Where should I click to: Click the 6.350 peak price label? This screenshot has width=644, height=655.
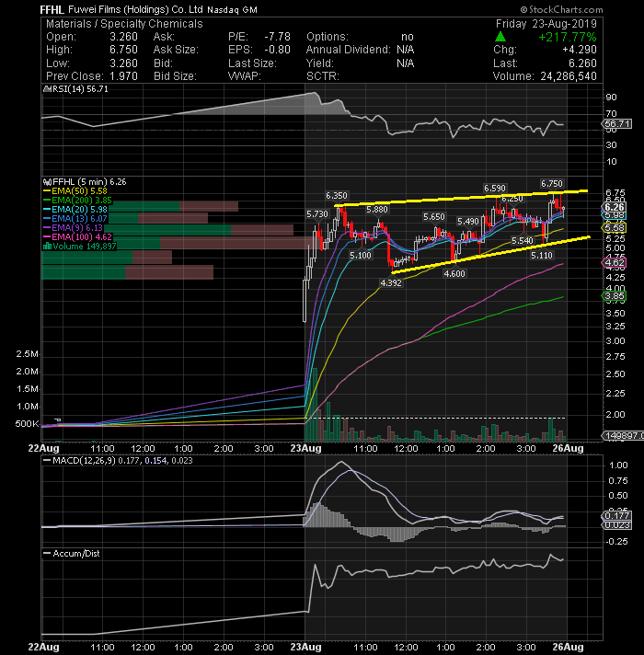[x=337, y=196]
